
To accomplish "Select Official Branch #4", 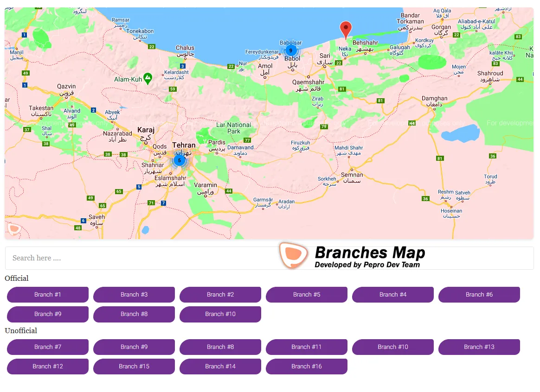I will (393, 295).
